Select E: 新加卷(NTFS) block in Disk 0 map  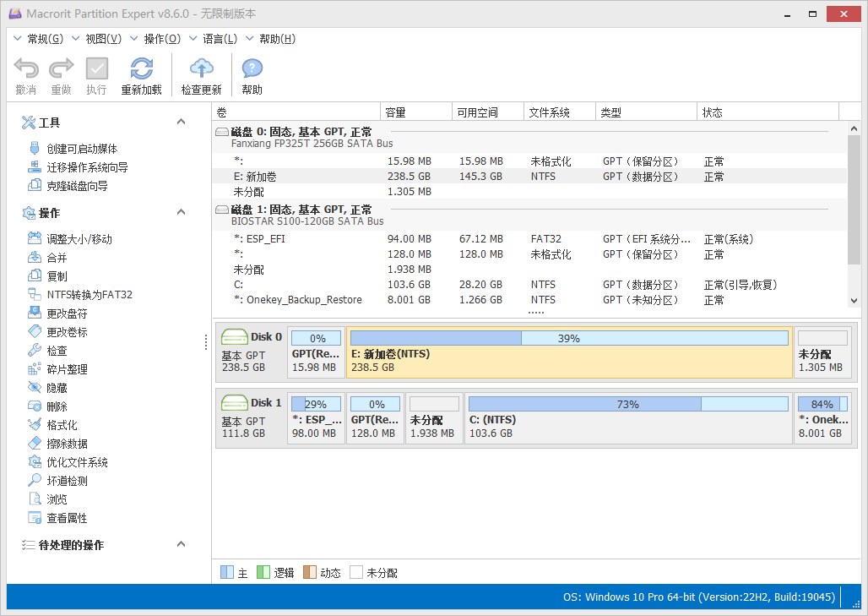click(x=569, y=352)
